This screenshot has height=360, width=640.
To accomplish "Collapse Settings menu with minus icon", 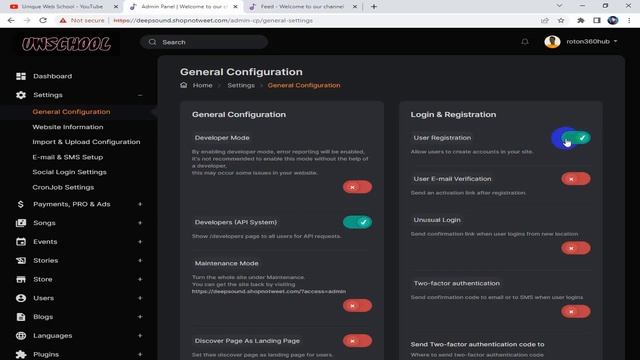I will (x=140, y=95).
